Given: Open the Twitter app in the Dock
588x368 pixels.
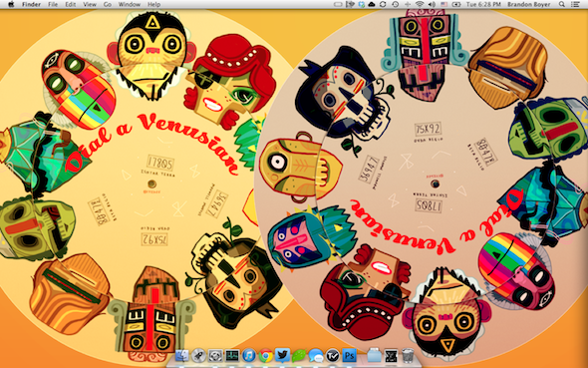Looking at the screenshot, I should click(x=282, y=355).
